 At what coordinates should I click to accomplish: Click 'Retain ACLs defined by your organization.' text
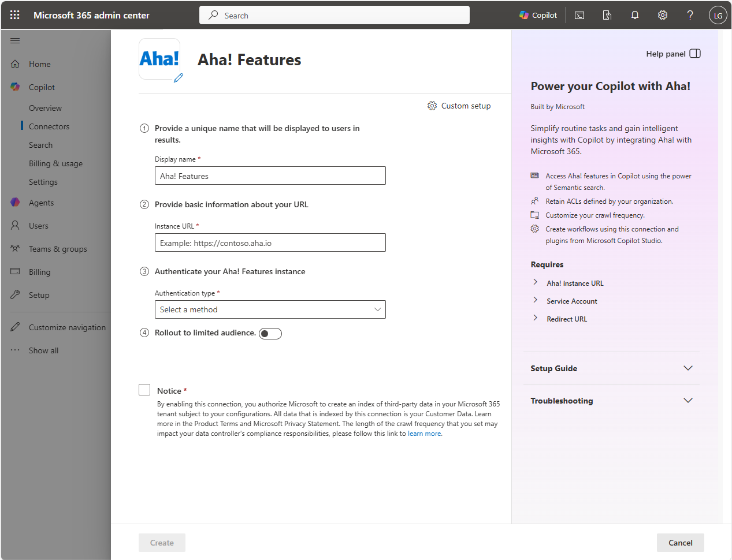(610, 201)
